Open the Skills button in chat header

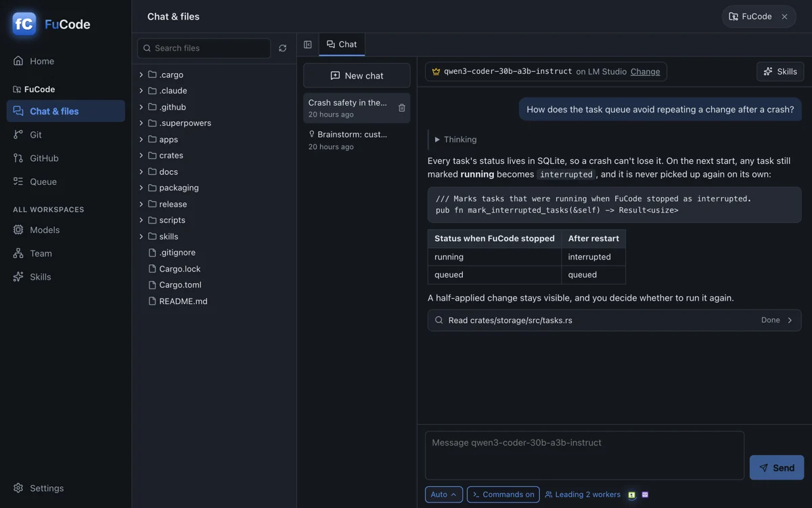[780, 72]
